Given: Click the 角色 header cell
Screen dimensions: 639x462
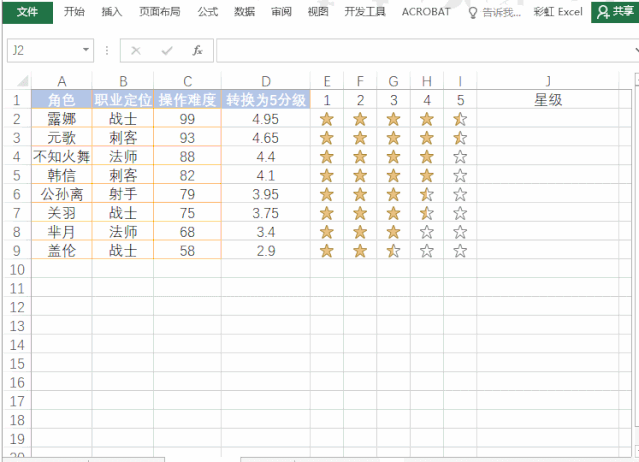Looking at the screenshot, I should [x=62, y=100].
